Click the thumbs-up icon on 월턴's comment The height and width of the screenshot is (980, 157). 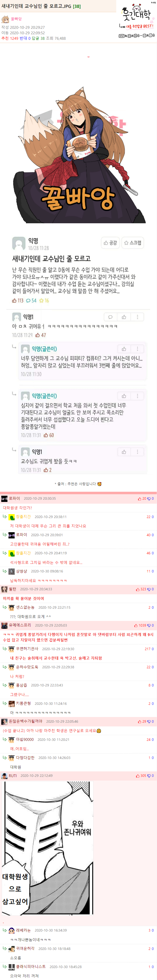coord(138,589)
